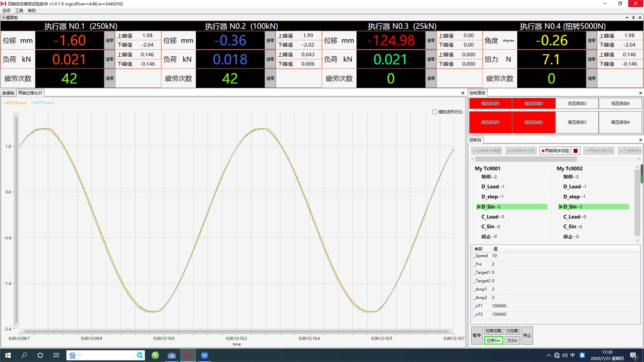
Task: Select the 两轴同步试验 test mode
Action: [x=554, y=151]
